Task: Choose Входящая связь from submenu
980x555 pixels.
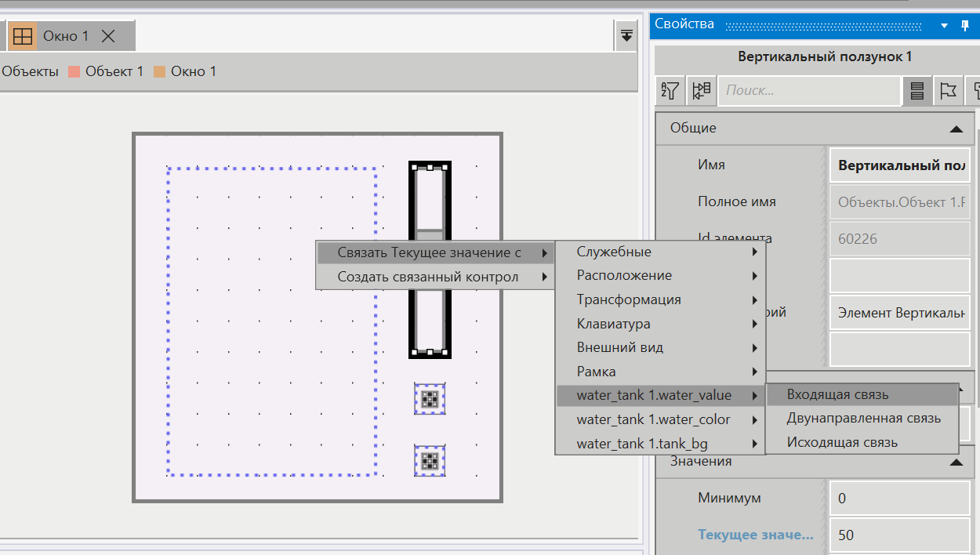Action: [x=837, y=394]
